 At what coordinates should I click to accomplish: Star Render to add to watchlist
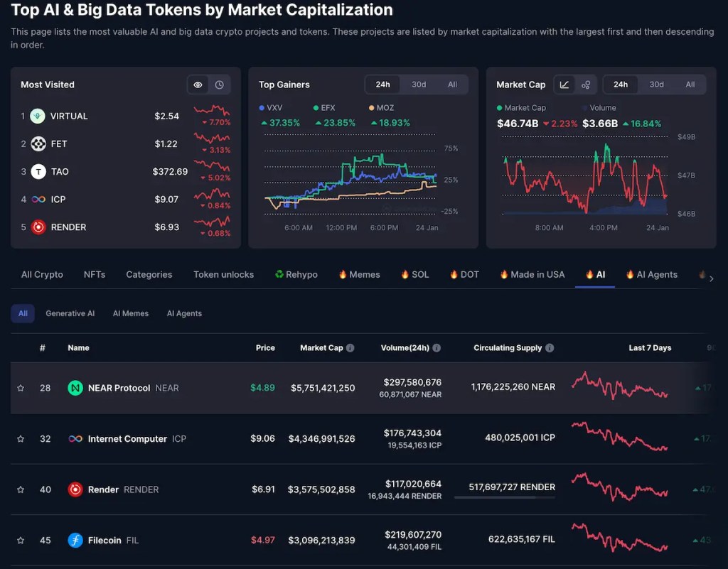(21, 489)
